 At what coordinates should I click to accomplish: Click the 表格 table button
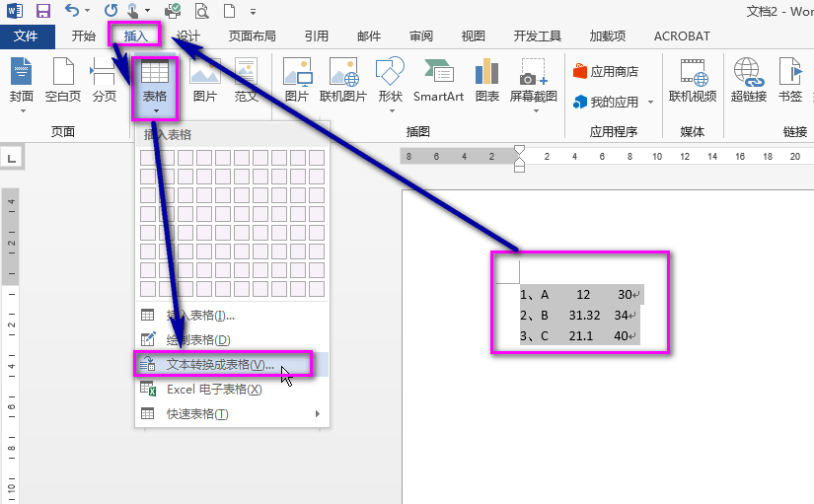(x=155, y=87)
